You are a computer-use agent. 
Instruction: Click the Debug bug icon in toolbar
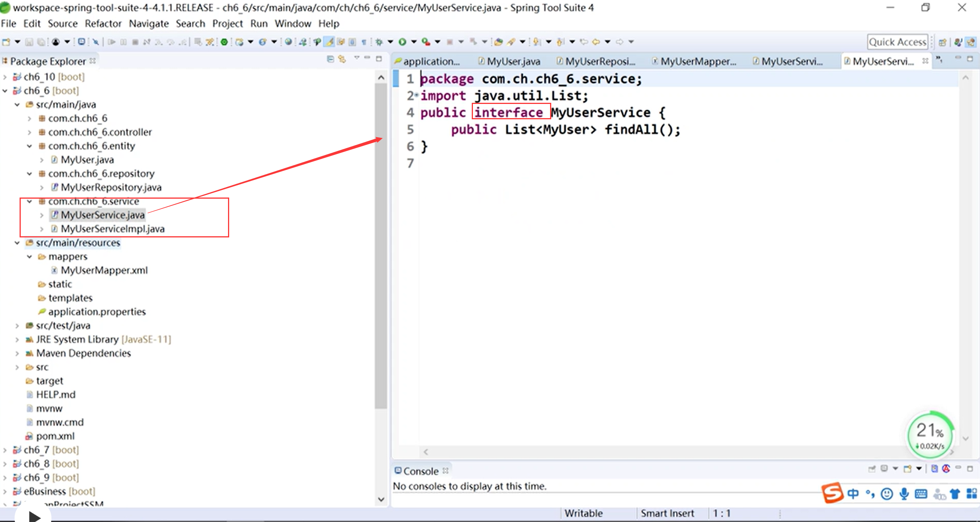point(379,42)
